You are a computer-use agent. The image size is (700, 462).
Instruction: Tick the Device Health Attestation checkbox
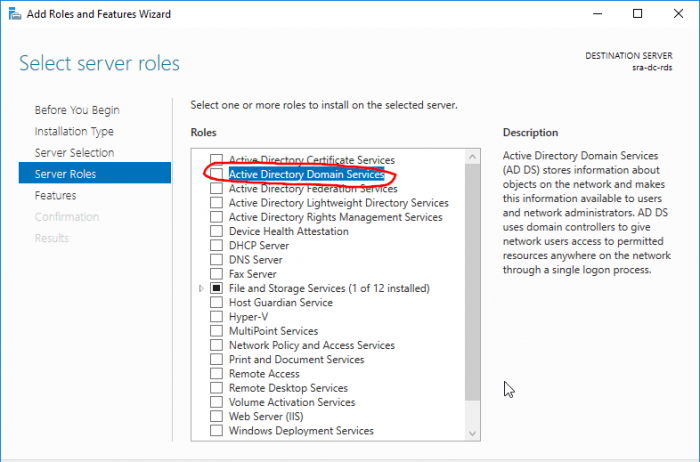(x=217, y=231)
